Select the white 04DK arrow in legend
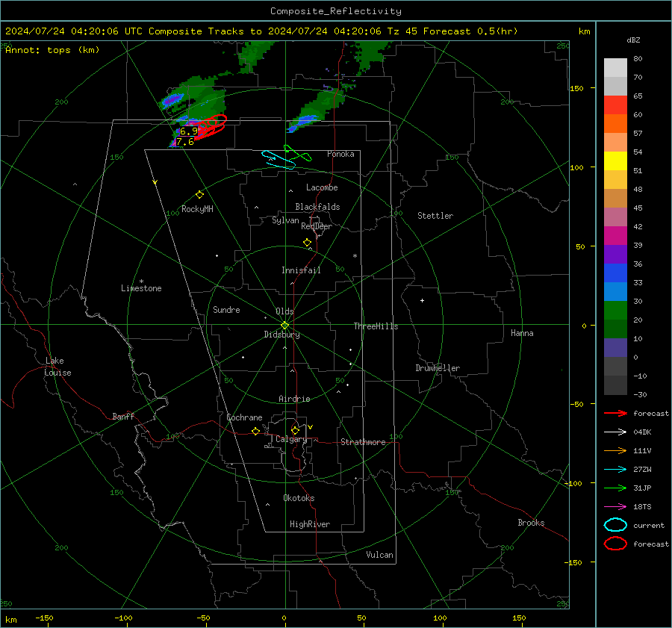Viewport: 672px width, 628px height. click(615, 432)
